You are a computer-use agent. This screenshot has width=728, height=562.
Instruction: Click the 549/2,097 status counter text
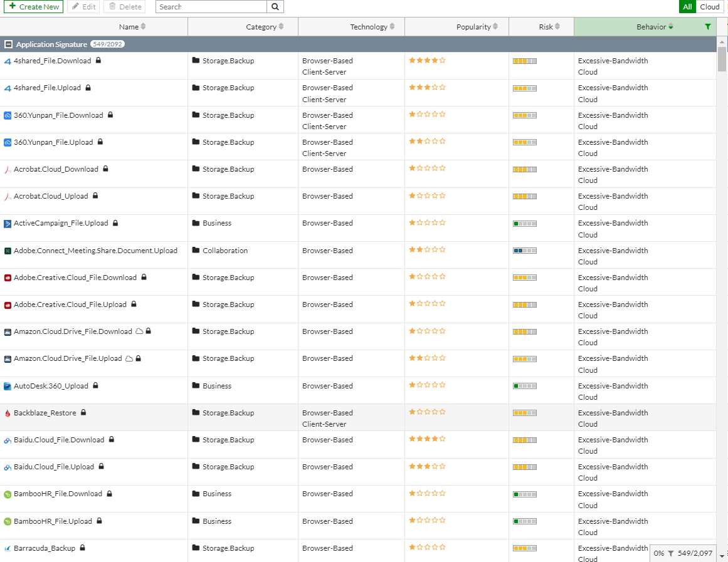[695, 553]
